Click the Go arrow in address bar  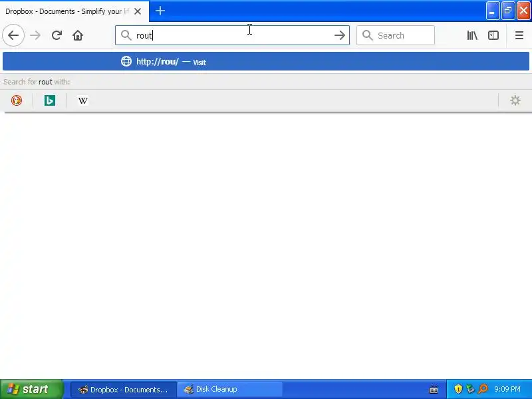tap(339, 35)
